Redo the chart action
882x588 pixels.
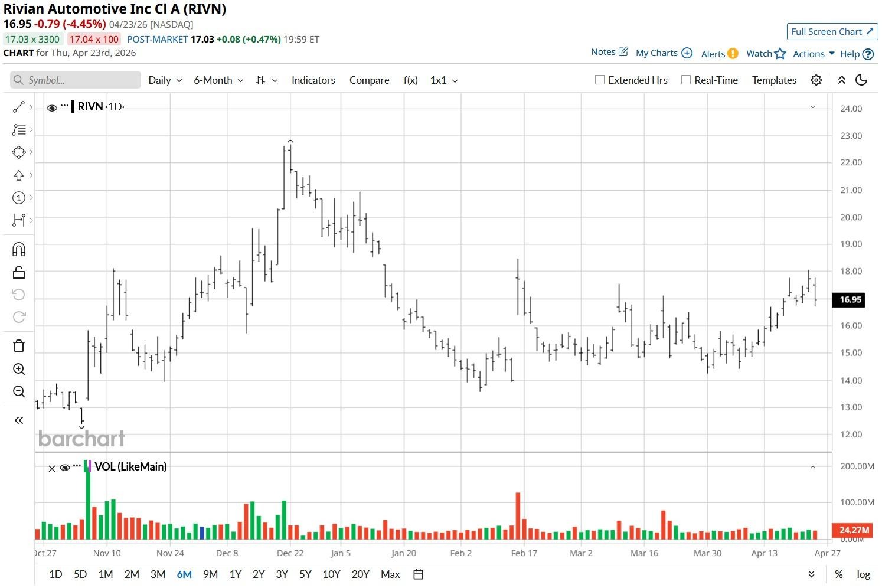(x=19, y=317)
